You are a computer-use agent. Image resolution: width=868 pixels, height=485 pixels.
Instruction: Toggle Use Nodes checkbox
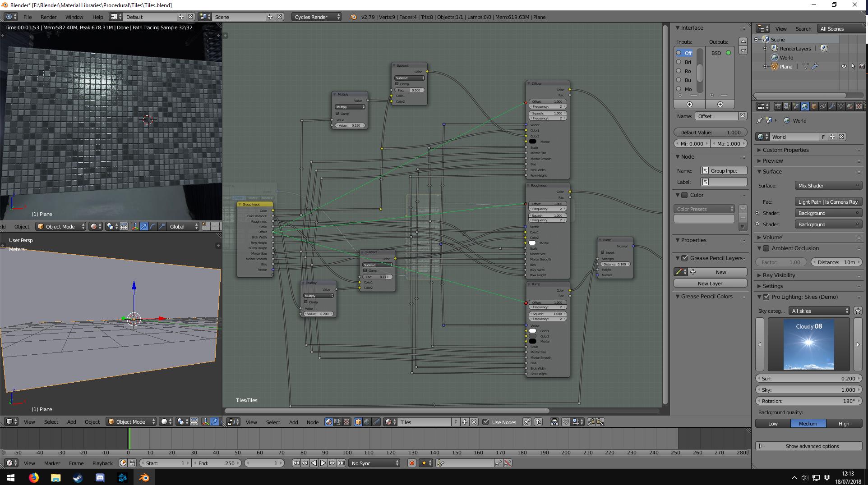point(485,422)
